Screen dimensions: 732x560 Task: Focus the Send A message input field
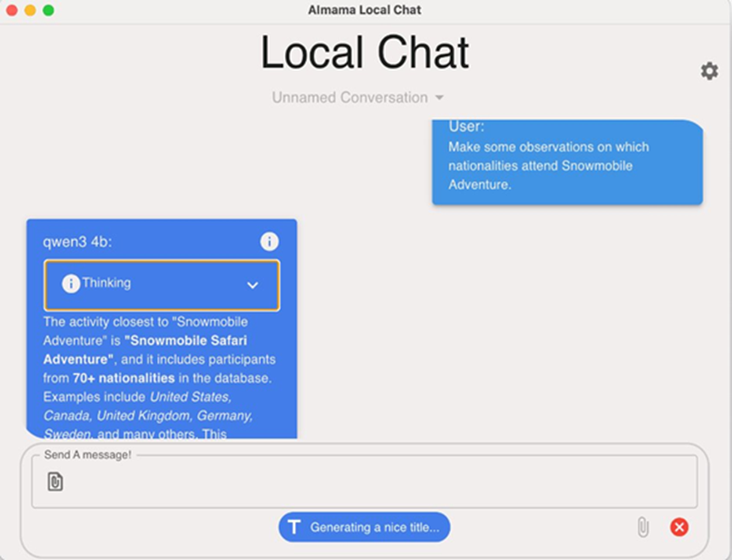click(x=372, y=482)
